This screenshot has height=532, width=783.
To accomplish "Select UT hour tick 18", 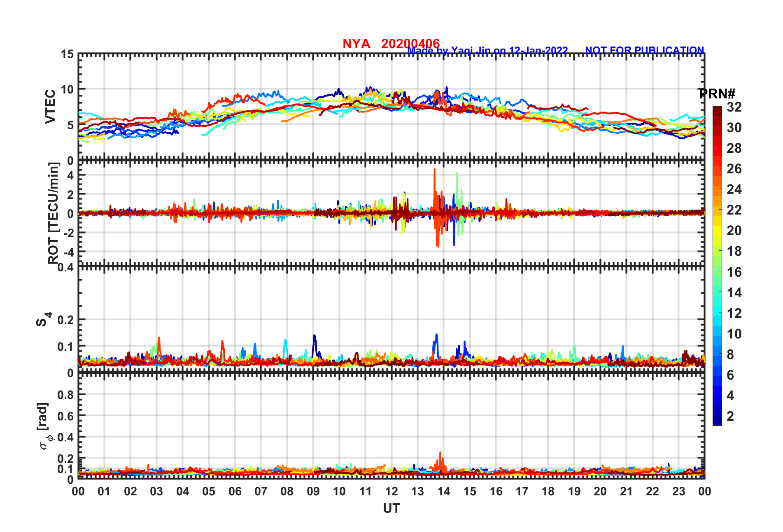I will [x=548, y=492].
